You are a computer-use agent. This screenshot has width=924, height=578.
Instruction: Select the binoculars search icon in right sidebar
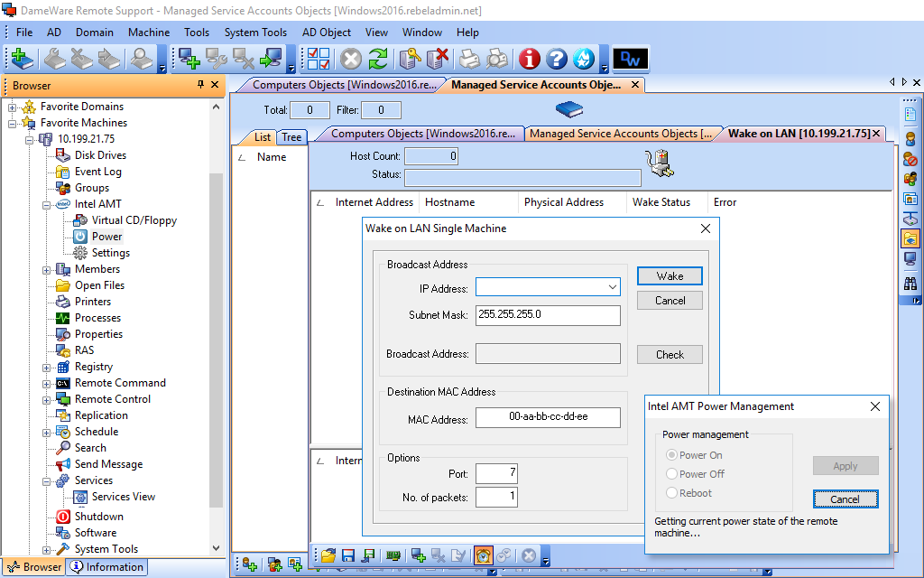tap(911, 283)
